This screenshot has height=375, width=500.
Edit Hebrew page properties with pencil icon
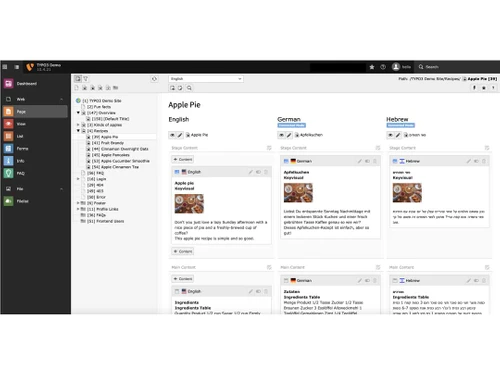pos(398,135)
